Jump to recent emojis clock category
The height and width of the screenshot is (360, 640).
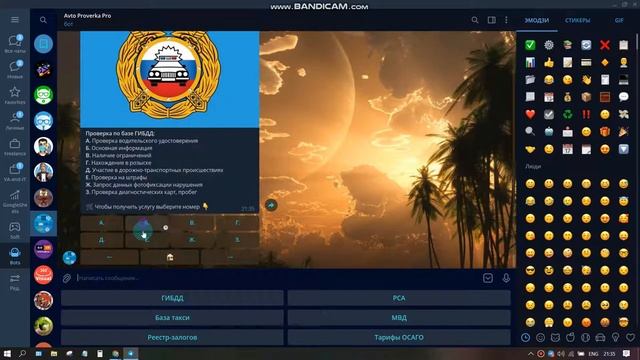point(525,338)
